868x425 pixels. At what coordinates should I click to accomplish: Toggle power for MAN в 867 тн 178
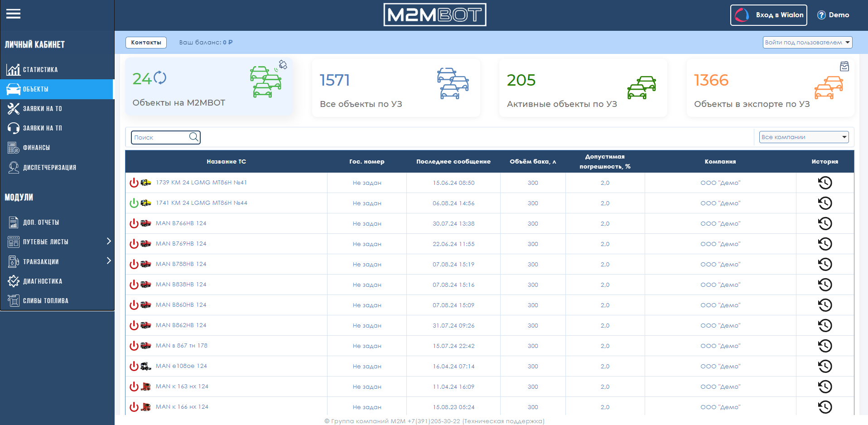pos(134,346)
